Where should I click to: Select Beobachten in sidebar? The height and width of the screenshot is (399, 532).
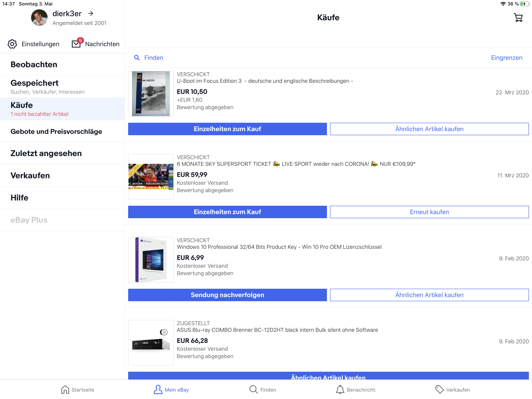tap(34, 64)
